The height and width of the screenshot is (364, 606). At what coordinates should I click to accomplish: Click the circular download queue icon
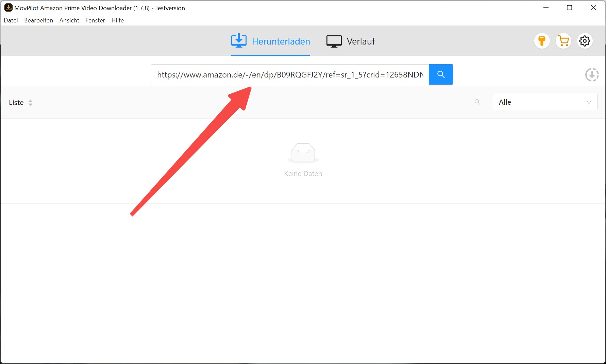coord(592,75)
